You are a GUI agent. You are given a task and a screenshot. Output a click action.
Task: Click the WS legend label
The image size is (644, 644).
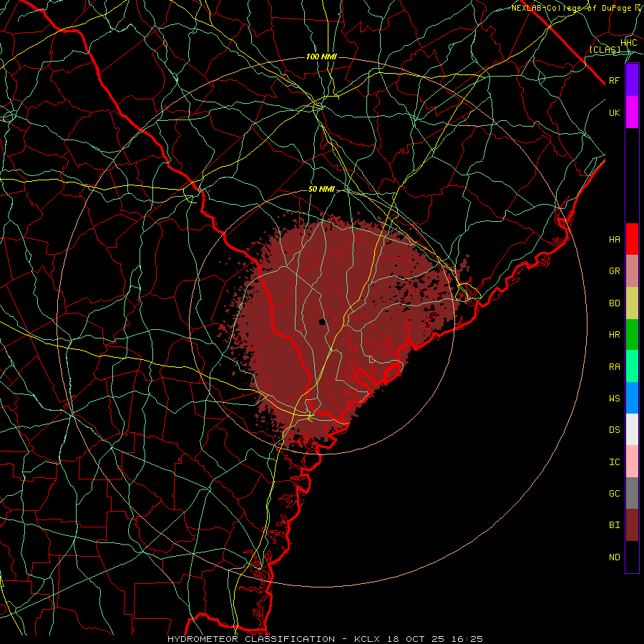tap(614, 398)
